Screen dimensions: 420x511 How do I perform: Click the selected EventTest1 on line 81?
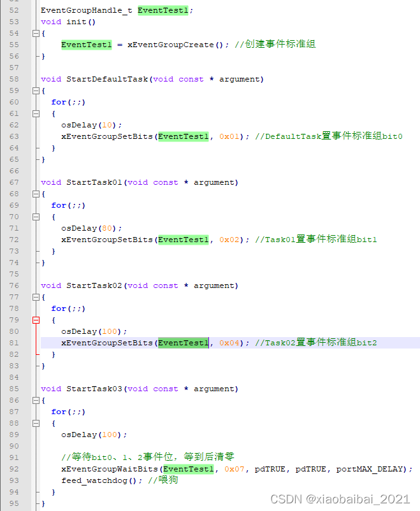click(184, 343)
